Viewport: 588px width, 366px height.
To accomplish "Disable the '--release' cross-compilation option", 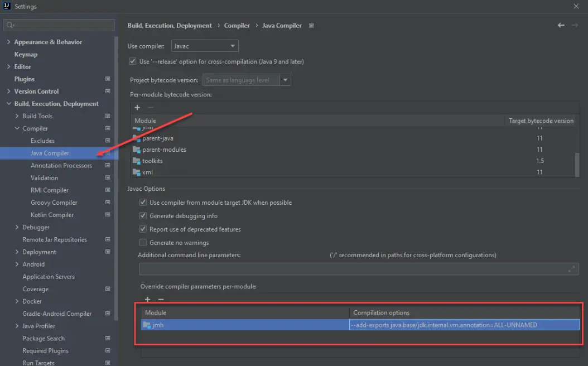I will 132,61.
